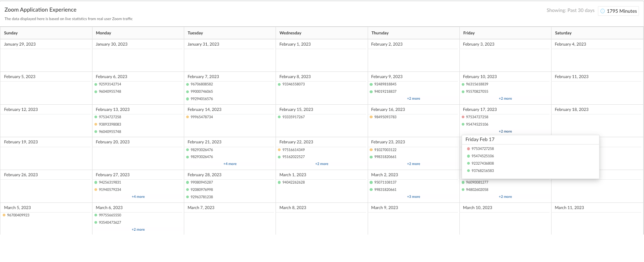Viewport: 644px width, 262px height.
Task: Click red status dot in Friday Feb 17 popup
Action: point(468,149)
